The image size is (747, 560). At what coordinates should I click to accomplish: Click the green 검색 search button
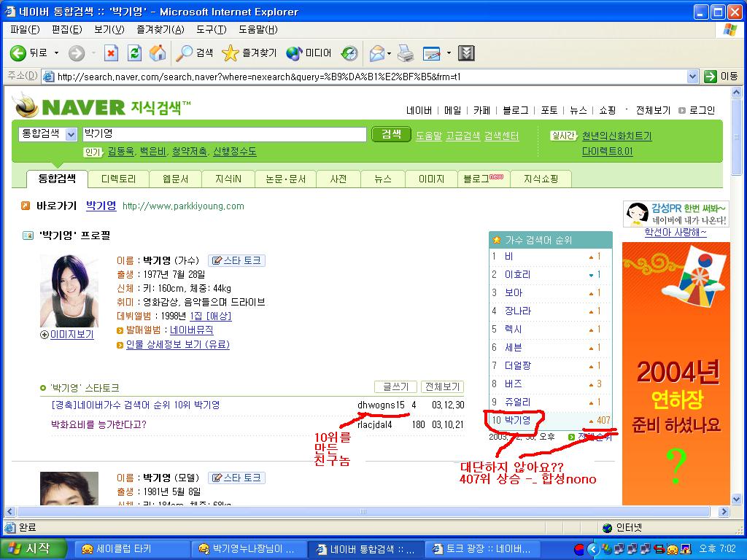pos(391,134)
